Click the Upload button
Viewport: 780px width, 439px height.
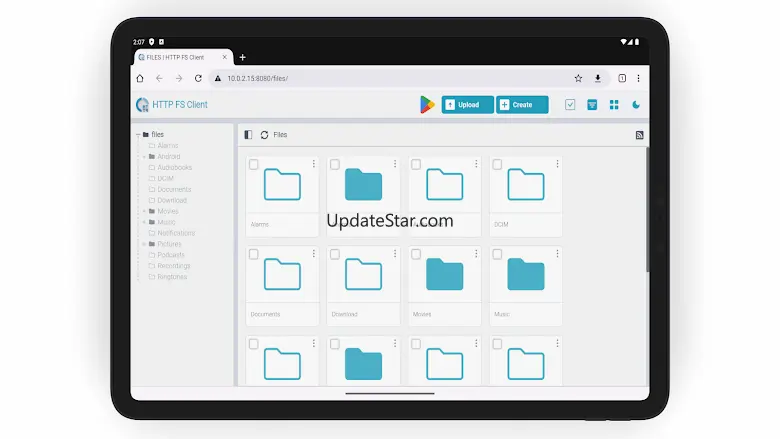click(x=467, y=104)
